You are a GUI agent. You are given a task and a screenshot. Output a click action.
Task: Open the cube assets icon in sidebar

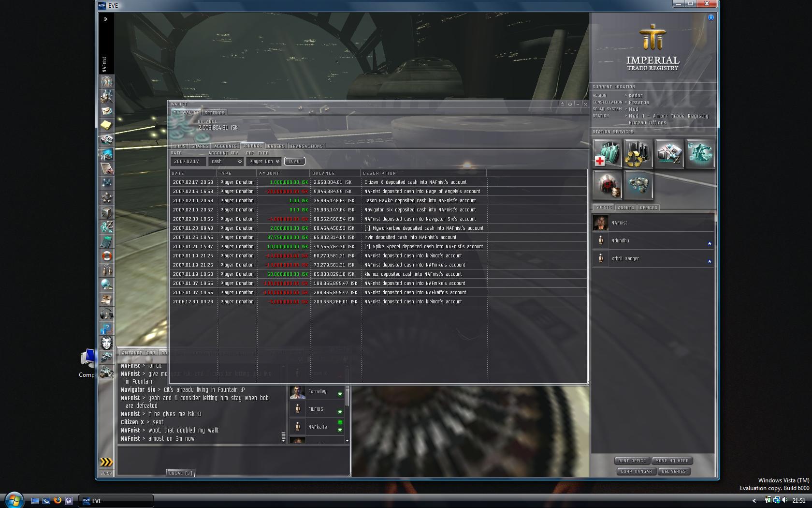[x=106, y=212]
